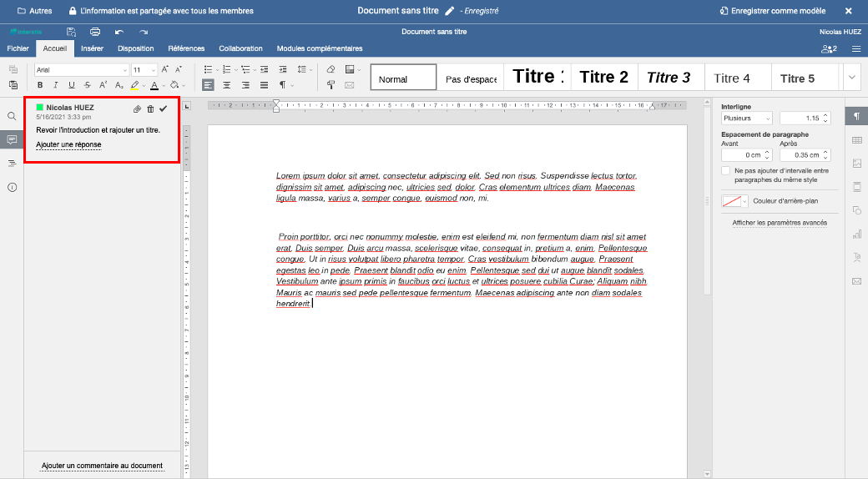Open the Couleur d'arrière-plan swatch
Screen dimensions: 868x479
[734, 201]
